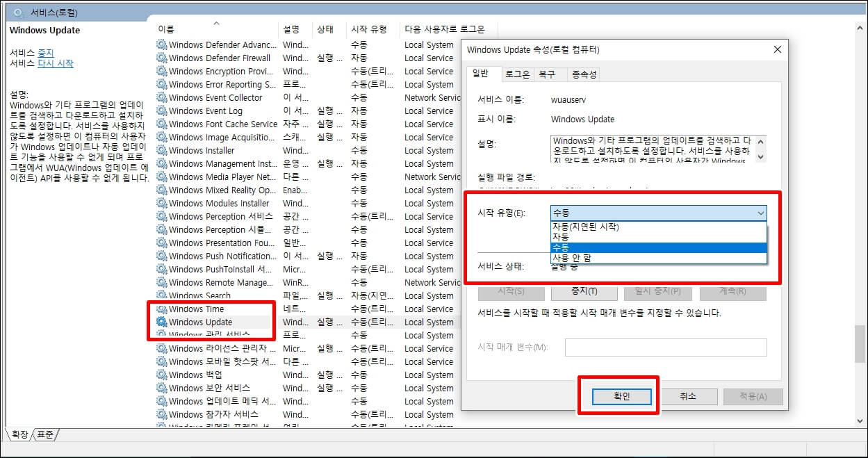Viewport: 868px width, 458px height.
Task: Choose 사용 안 함 startup type
Action: [x=658, y=258]
